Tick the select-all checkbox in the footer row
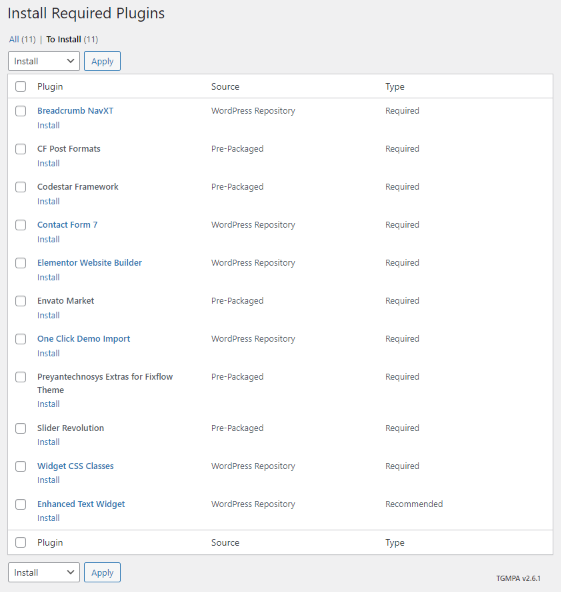The height and width of the screenshot is (592, 561). [x=20, y=543]
